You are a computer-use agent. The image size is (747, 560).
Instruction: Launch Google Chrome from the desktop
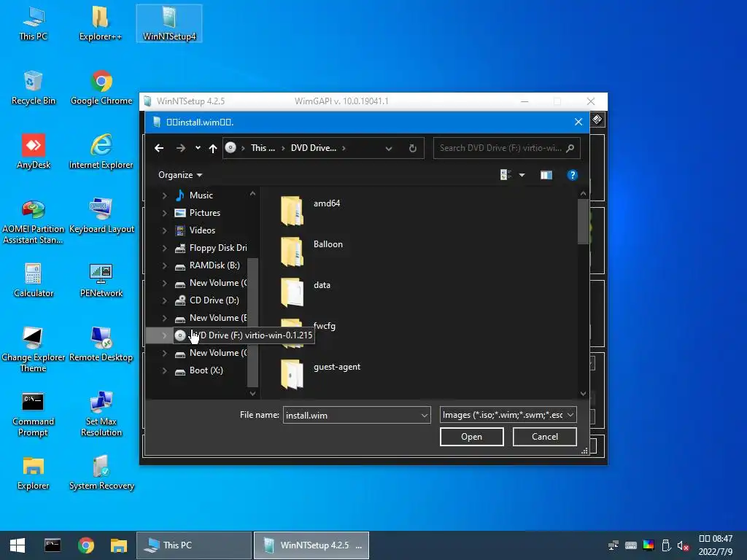coord(101,88)
